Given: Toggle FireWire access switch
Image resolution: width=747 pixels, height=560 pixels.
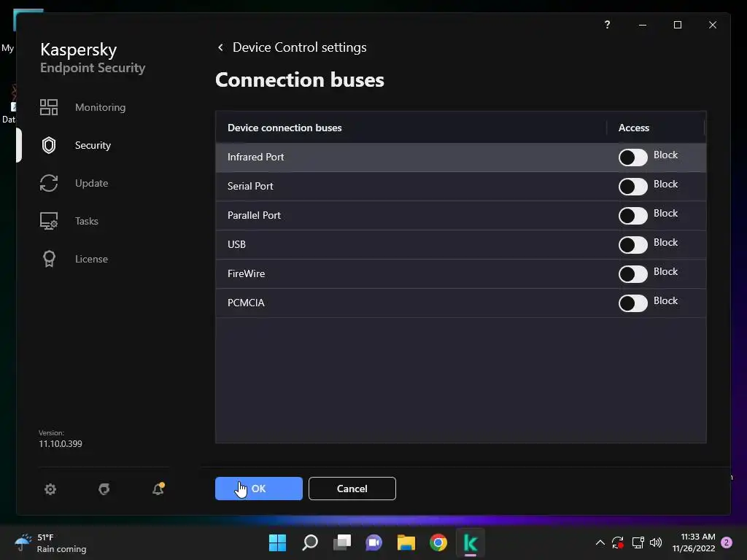Looking at the screenshot, I should (x=632, y=274).
